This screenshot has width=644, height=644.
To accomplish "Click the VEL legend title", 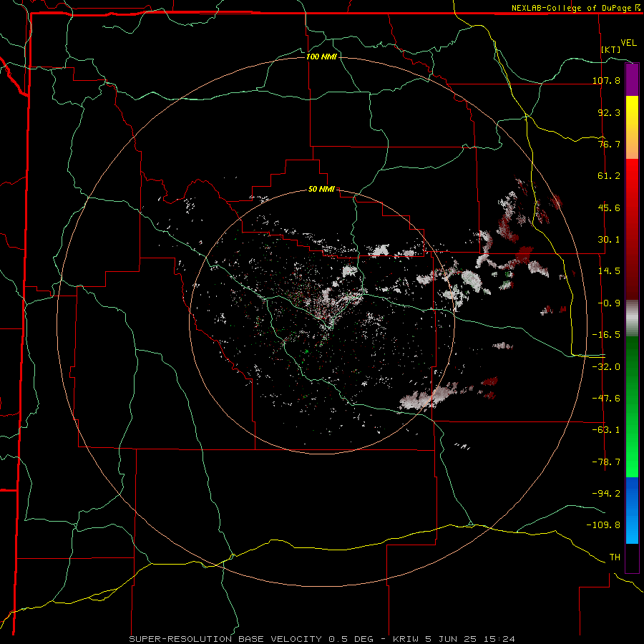I will click(x=628, y=43).
